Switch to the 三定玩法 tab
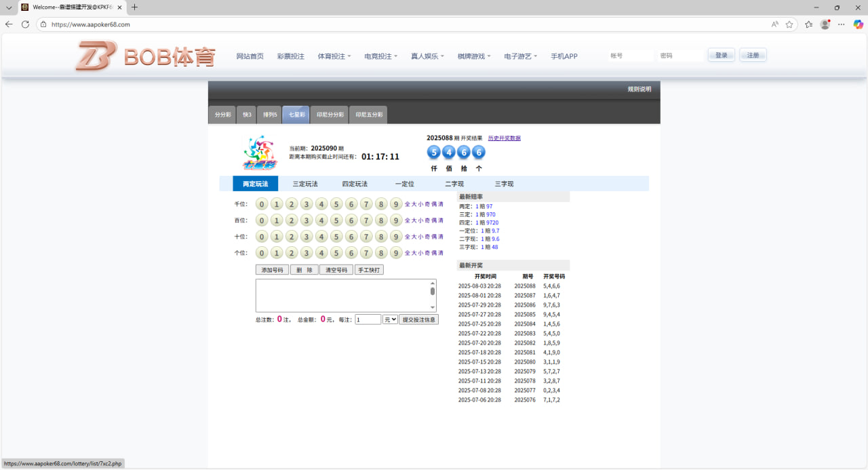 coord(305,184)
